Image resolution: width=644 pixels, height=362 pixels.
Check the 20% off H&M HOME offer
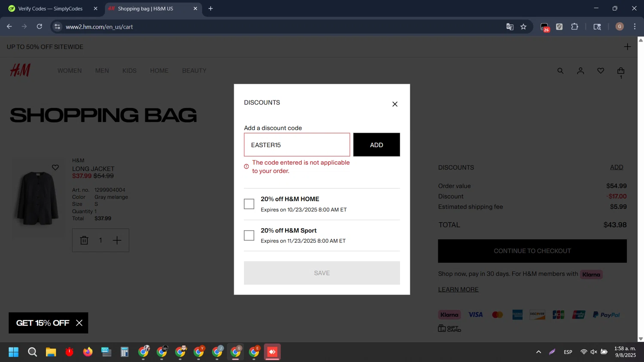[x=249, y=204]
